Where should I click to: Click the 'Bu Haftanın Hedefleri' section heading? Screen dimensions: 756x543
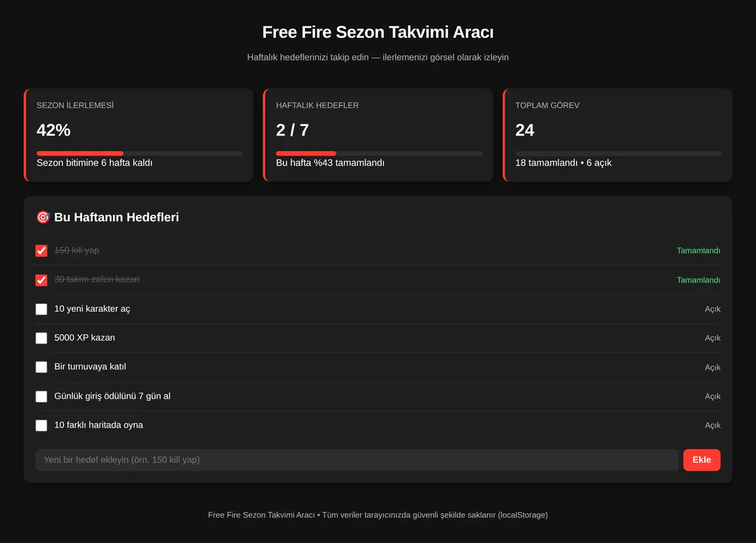[117, 217]
